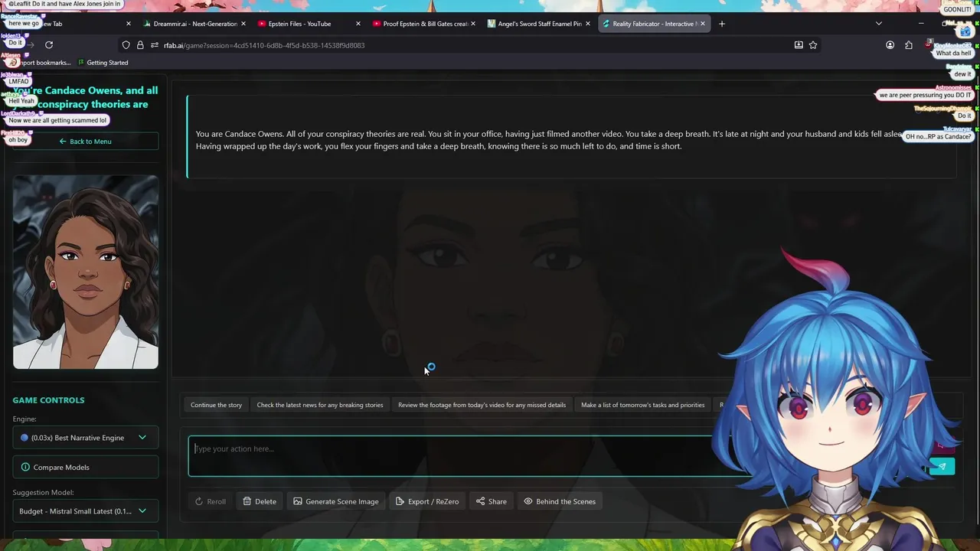
Task: Click the Candace Owens character portrait
Action: tap(86, 272)
